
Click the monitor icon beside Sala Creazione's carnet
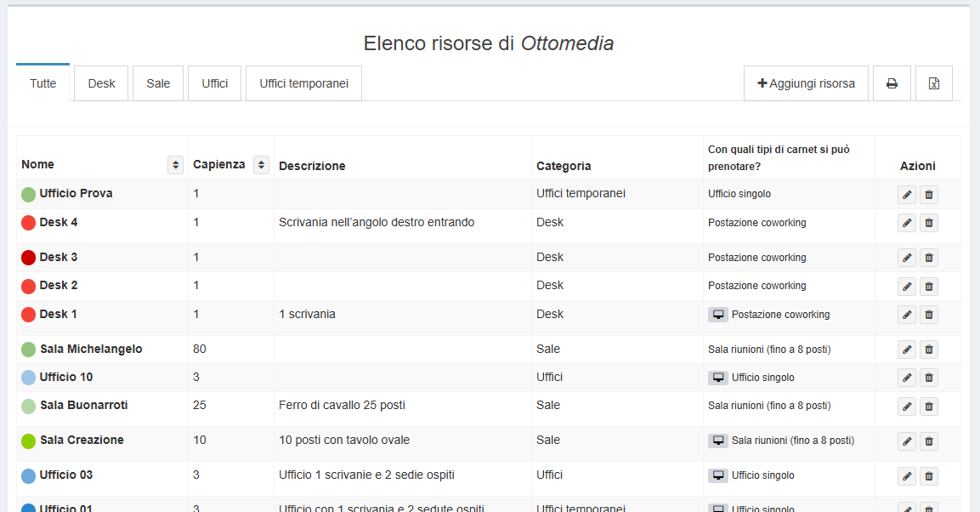[718, 441]
